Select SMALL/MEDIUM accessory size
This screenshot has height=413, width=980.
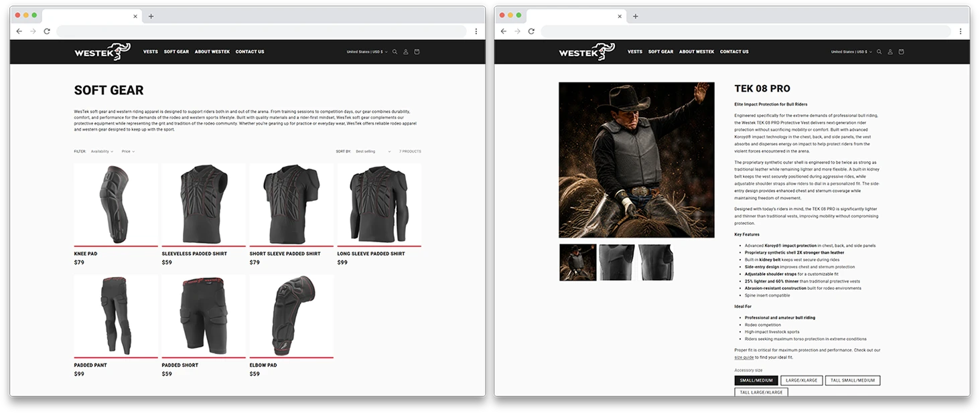point(756,380)
